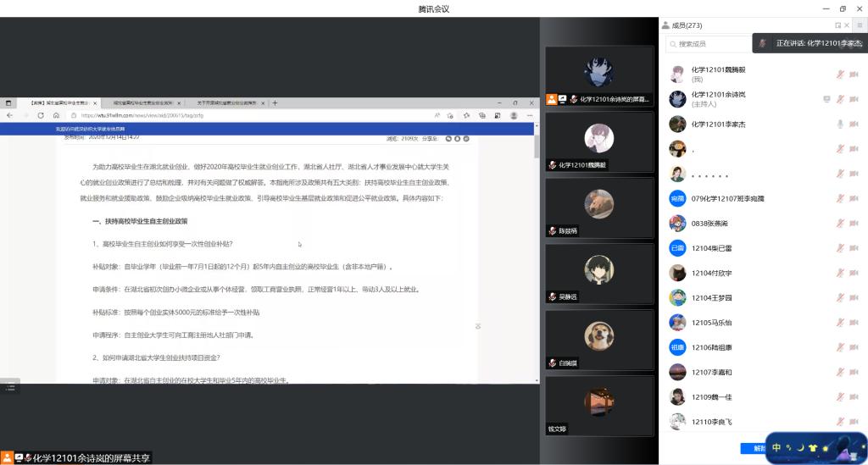Click camera icon for 12104付欣宇
This screenshot has width=868, height=465.
[854, 273]
